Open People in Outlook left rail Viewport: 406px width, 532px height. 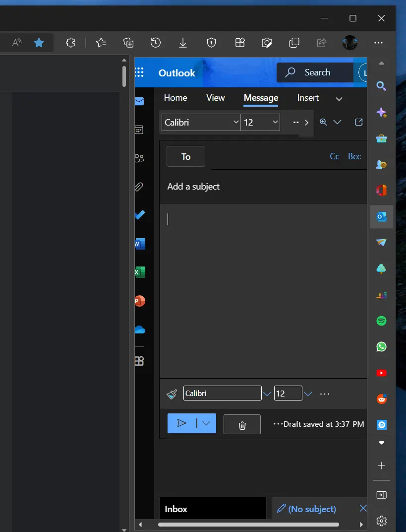coord(139,158)
